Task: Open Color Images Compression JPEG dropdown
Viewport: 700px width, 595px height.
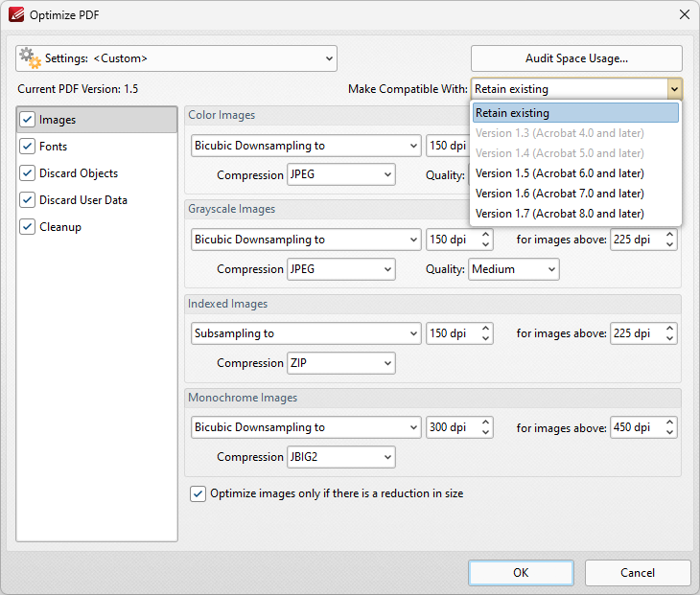Action: coord(341,174)
